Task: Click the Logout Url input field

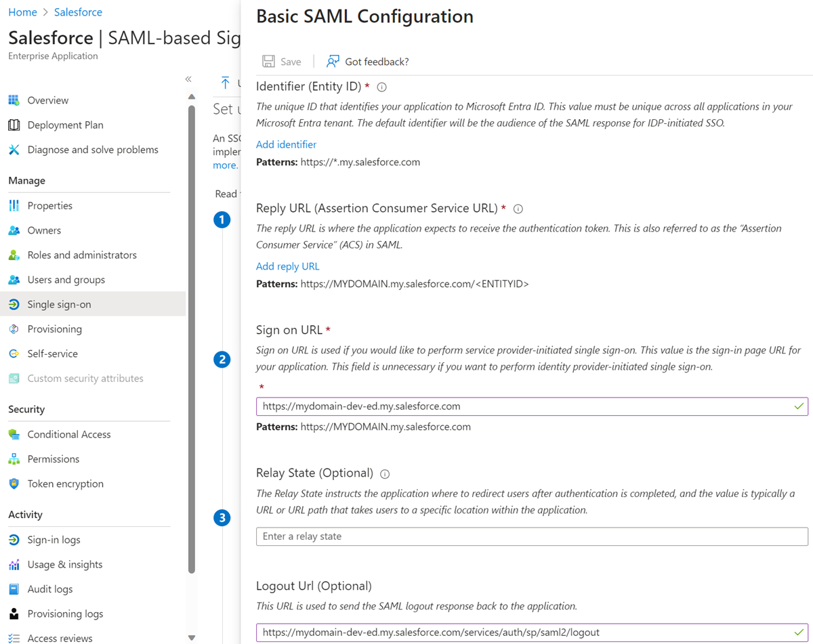Action: coord(532,632)
